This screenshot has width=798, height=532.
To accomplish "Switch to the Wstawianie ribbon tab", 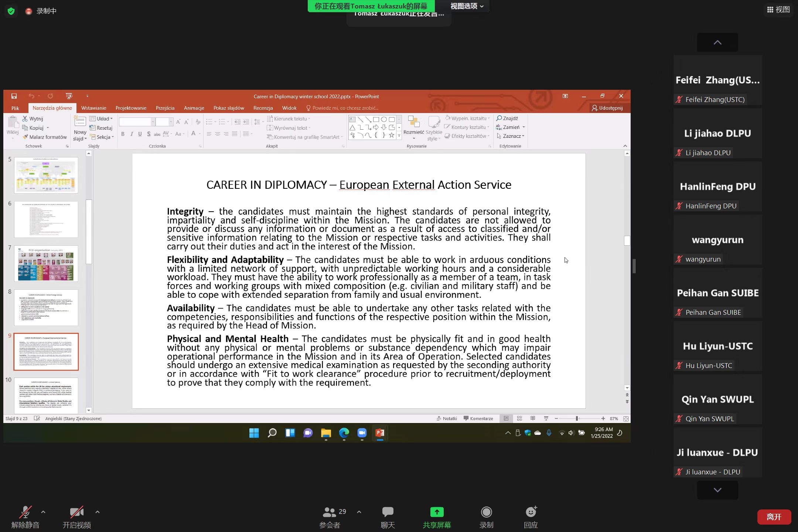I will pyautogui.click(x=93, y=108).
